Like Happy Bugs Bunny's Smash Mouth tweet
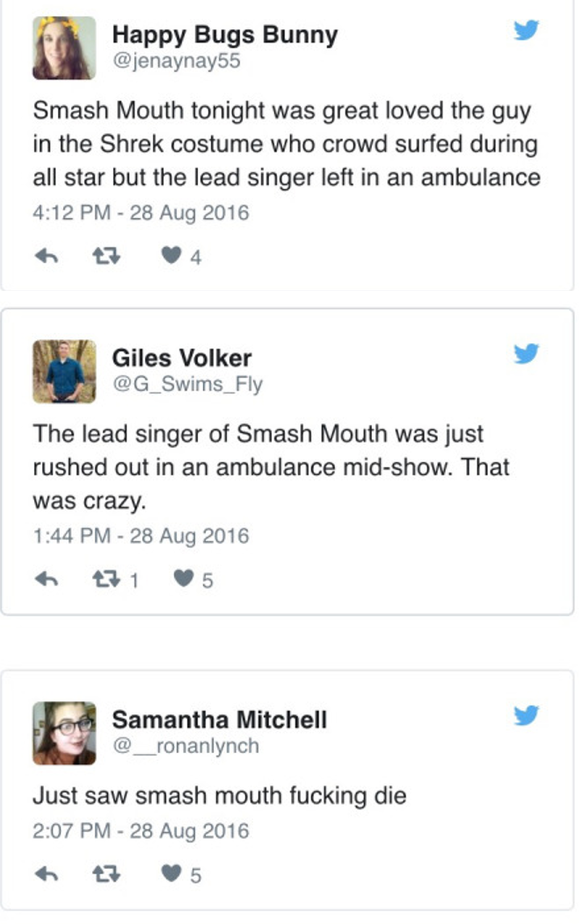Viewport: 579px width, 924px height. point(169,257)
